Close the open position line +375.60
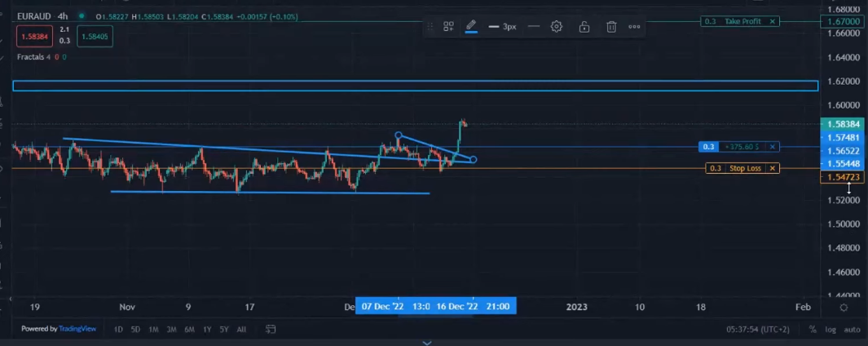The width and height of the screenshot is (868, 346). click(x=773, y=147)
